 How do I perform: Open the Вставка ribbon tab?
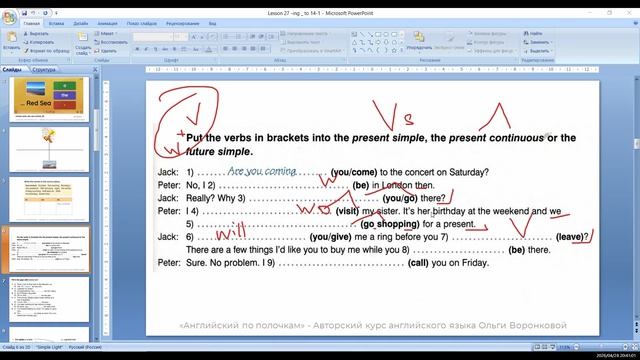56,24
